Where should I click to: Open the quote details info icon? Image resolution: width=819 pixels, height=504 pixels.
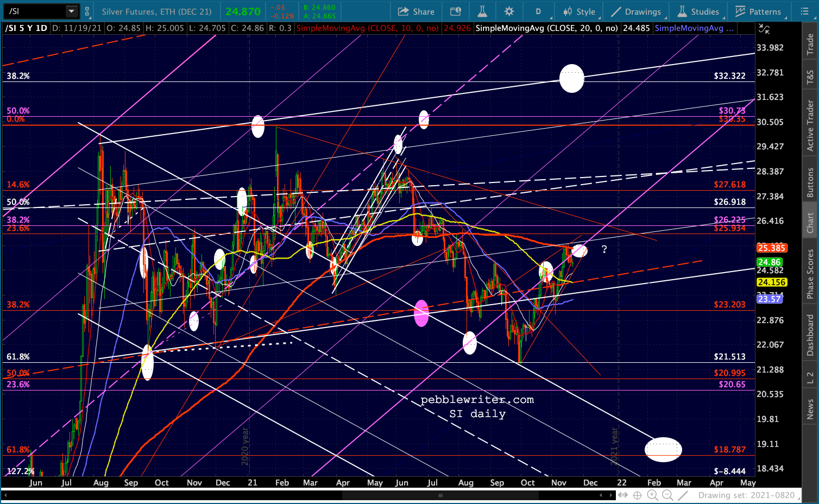pyautogui.click(x=456, y=11)
